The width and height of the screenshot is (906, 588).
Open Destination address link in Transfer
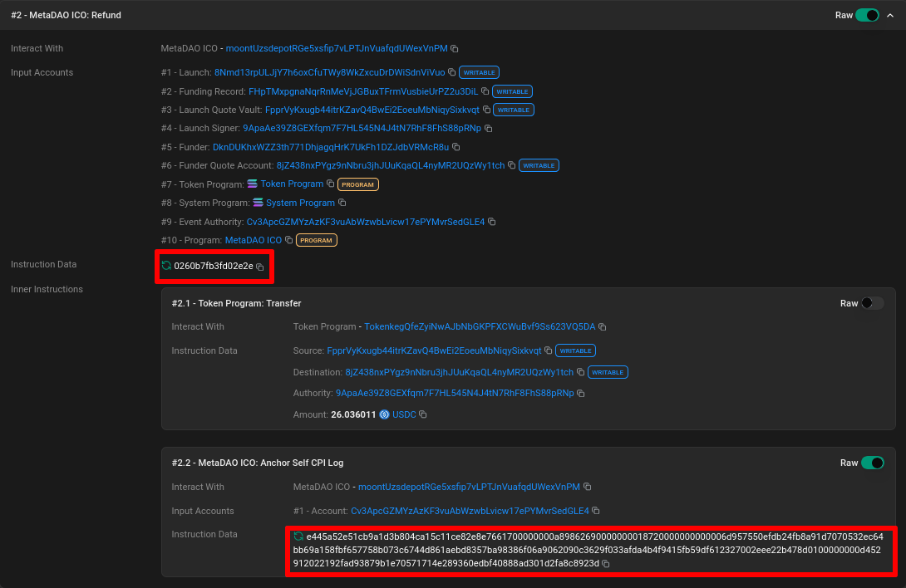460,372
